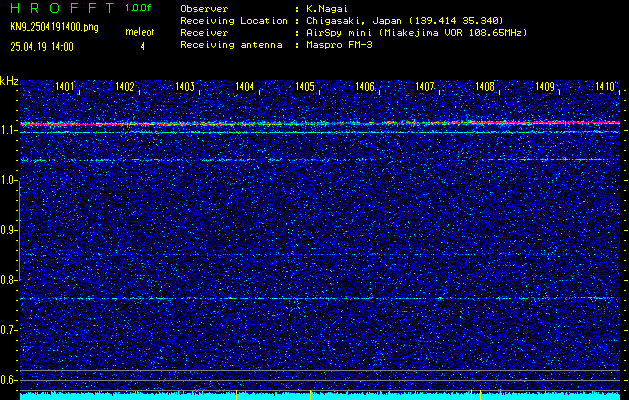Click the 1.0 kHz axis label
629x400 pixels.
8,180
